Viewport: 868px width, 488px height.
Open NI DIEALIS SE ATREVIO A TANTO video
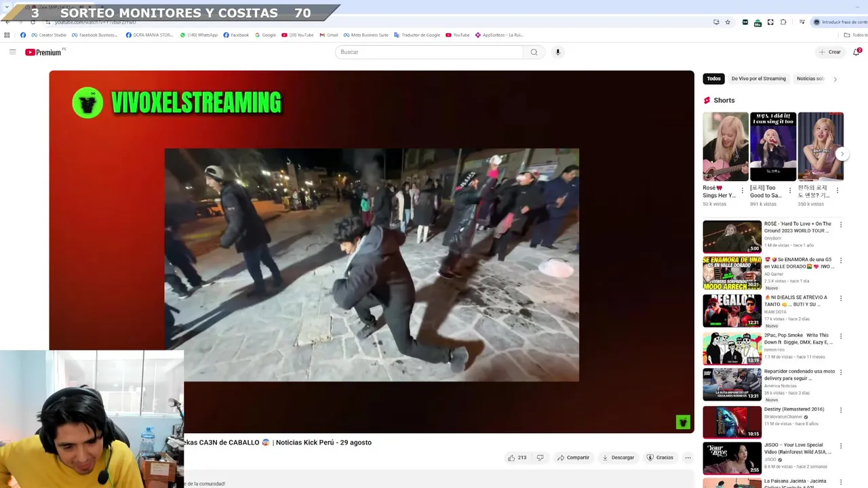click(x=732, y=310)
